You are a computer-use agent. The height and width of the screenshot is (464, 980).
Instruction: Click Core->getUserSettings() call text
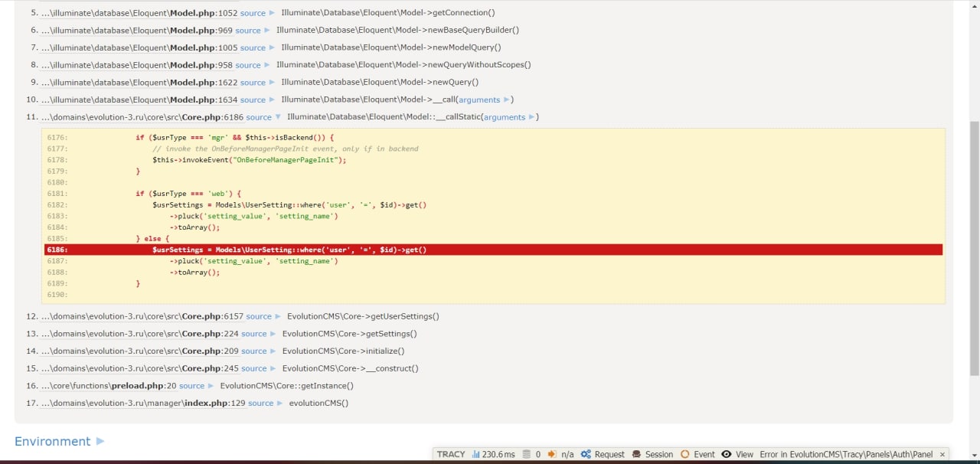363,316
